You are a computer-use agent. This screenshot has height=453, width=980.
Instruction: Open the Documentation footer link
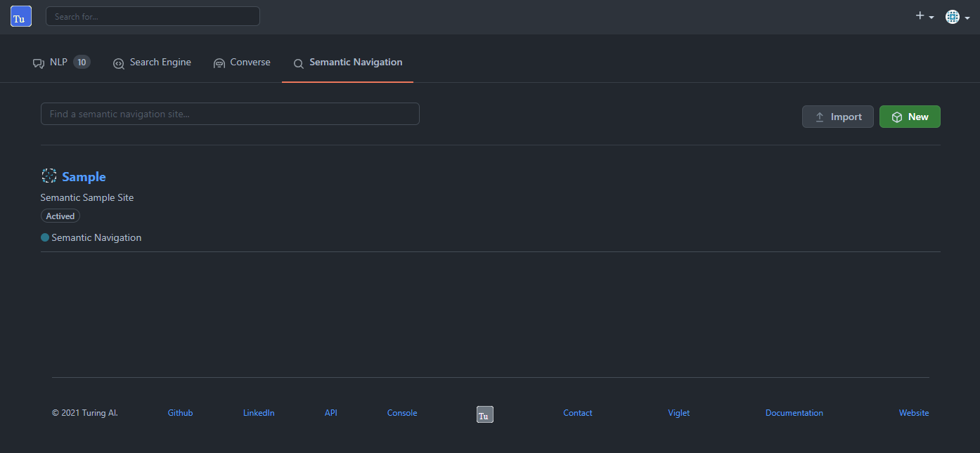(794, 412)
